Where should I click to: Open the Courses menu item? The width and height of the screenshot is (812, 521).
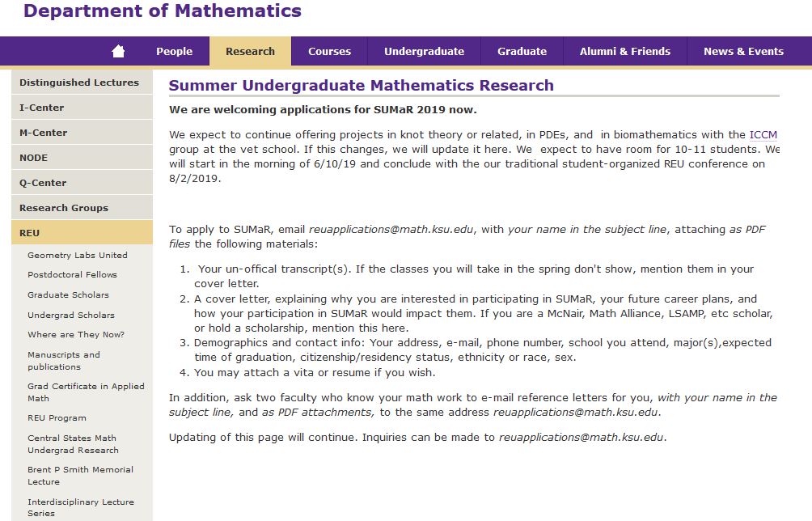point(329,51)
